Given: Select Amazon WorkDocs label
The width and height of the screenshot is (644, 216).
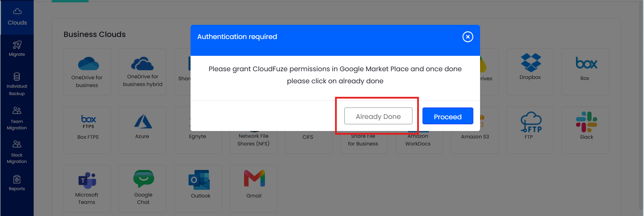Looking at the screenshot, I should (418, 140).
